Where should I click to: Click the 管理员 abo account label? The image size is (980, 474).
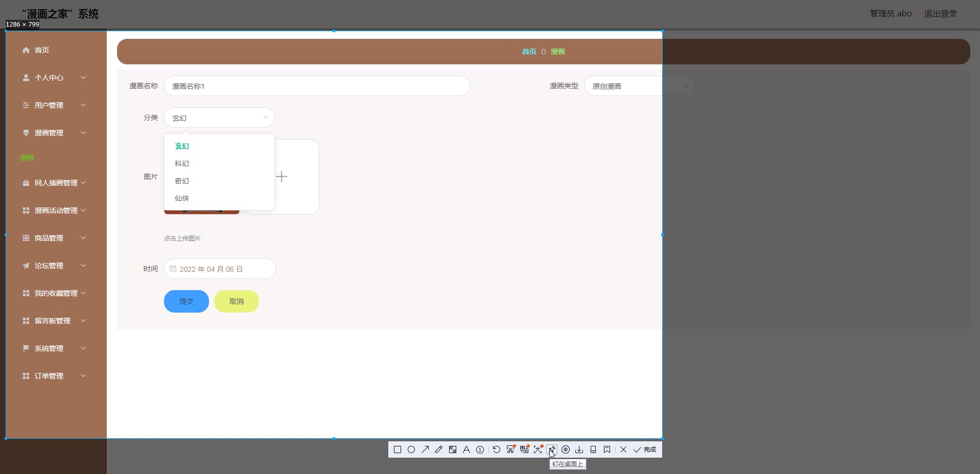891,14
